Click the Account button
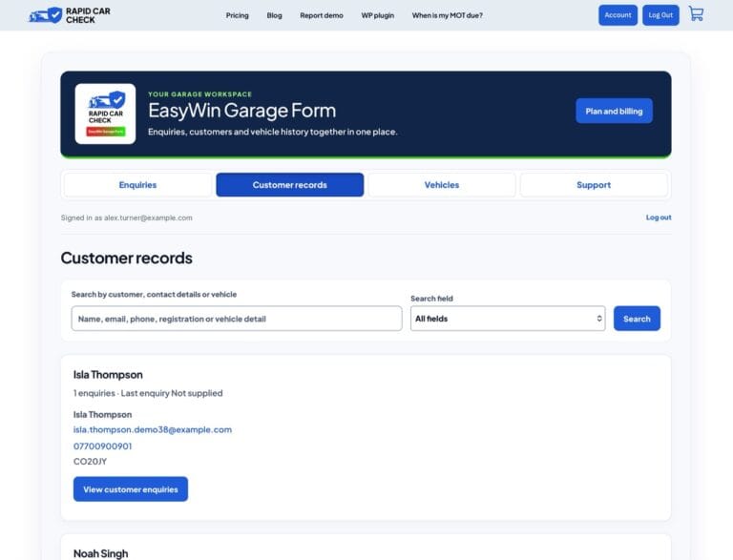Image resolution: width=733 pixels, height=560 pixels. pos(618,15)
